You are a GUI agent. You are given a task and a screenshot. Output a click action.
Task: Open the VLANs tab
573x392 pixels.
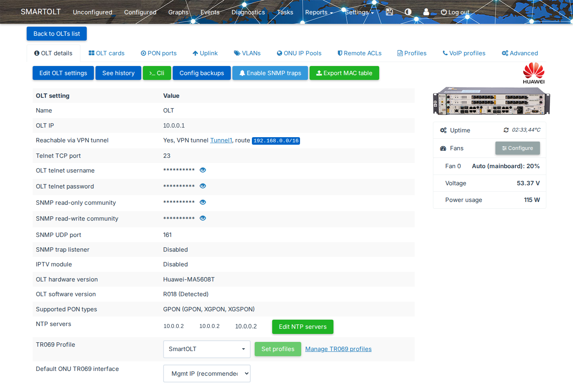tap(247, 53)
